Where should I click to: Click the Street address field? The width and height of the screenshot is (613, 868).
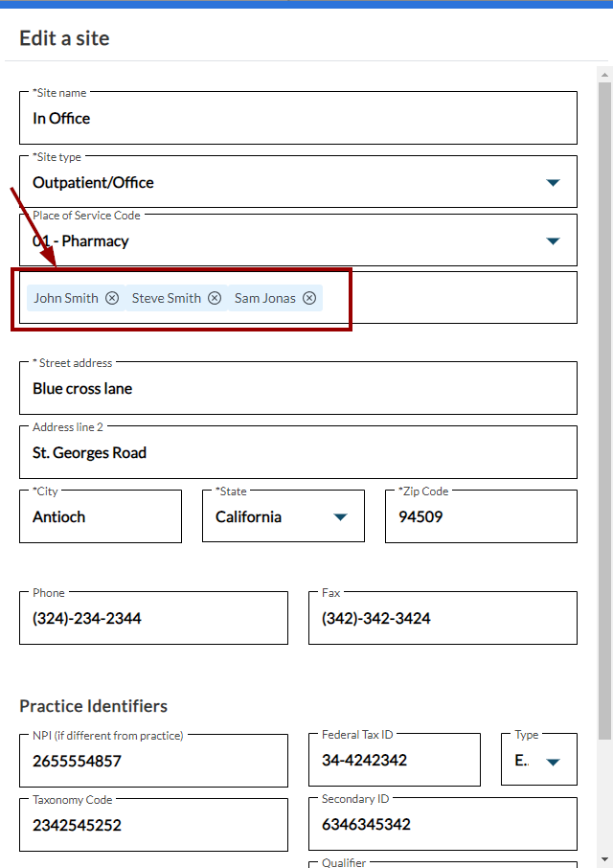click(298, 388)
